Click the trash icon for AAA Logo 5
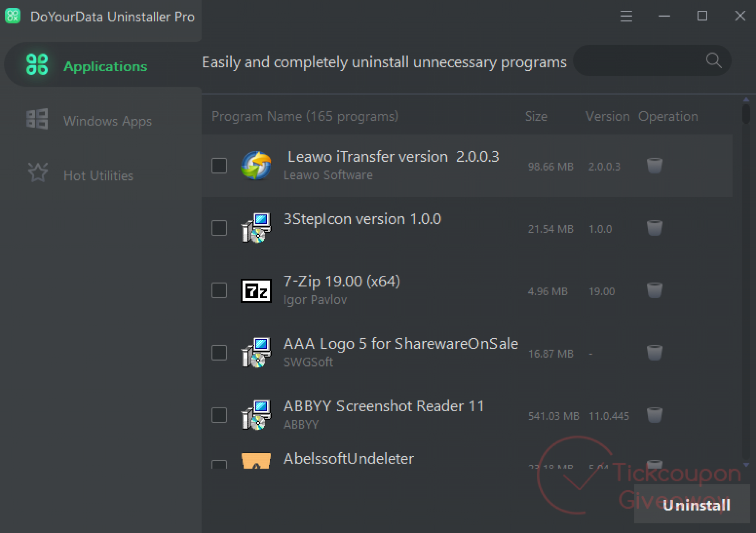Viewport: 756px width, 533px height. click(x=654, y=353)
